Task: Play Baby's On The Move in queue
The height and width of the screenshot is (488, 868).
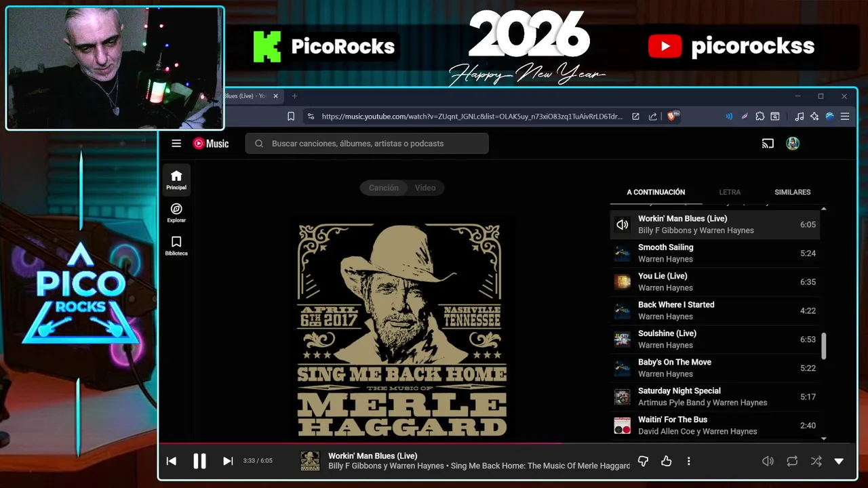Action: [x=715, y=368]
